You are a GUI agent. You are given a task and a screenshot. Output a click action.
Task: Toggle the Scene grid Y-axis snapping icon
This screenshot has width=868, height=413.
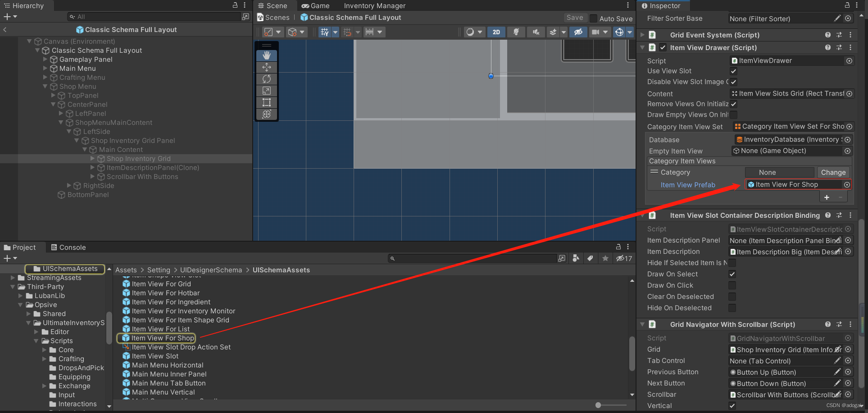(x=325, y=32)
